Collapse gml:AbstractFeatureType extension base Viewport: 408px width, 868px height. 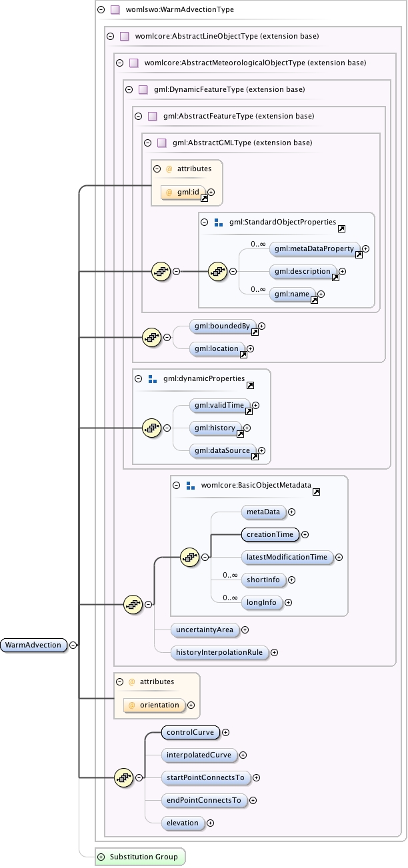tap(138, 116)
